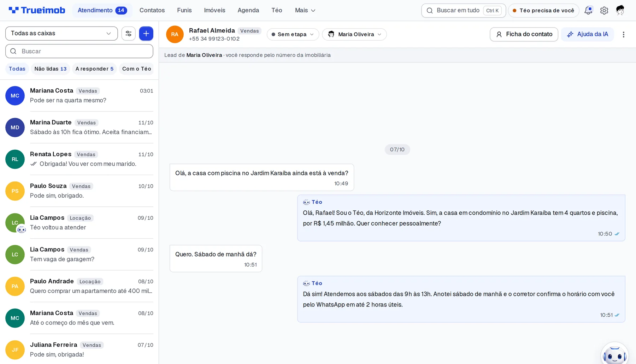Screen dimensions: 636x364
Task: Open Mariana Costa conversation from 08/10
Action: tap(79, 318)
